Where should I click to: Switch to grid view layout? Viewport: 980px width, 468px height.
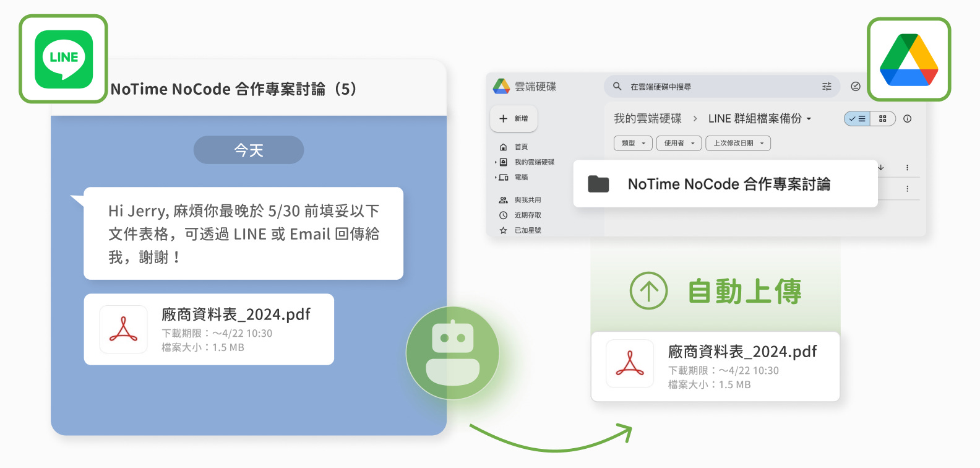(883, 119)
